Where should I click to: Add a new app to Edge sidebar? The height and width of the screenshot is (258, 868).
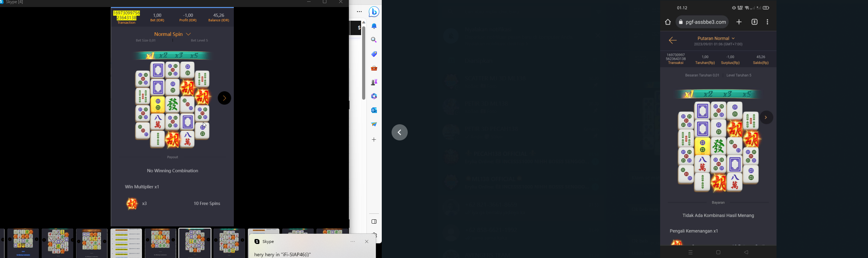coord(374,140)
